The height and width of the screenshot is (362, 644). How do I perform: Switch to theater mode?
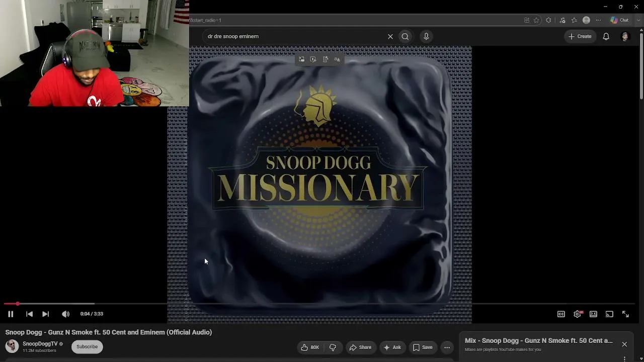pos(593,314)
